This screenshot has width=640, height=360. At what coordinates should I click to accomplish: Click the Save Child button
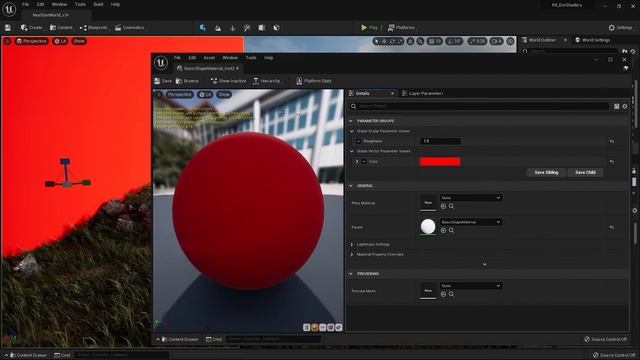(585, 173)
